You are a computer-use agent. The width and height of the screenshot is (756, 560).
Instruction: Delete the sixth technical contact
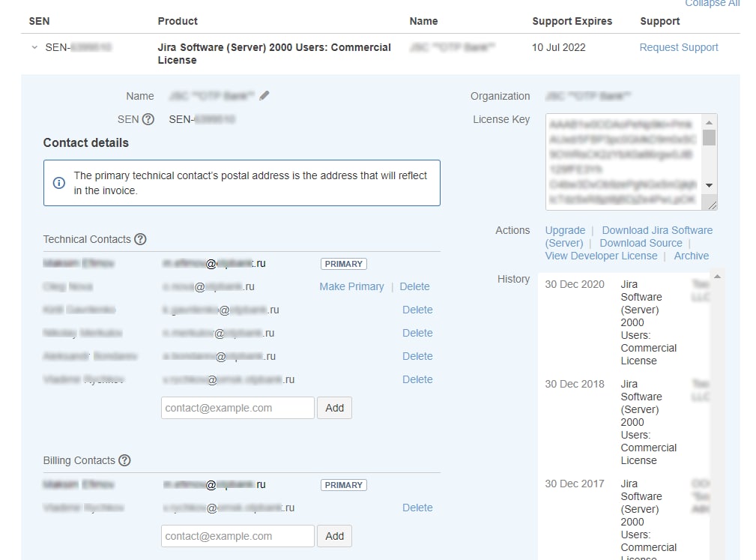tap(417, 379)
